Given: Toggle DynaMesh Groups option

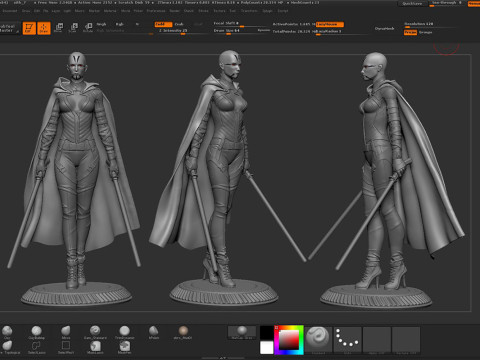Looking at the screenshot, I should click(426, 32).
